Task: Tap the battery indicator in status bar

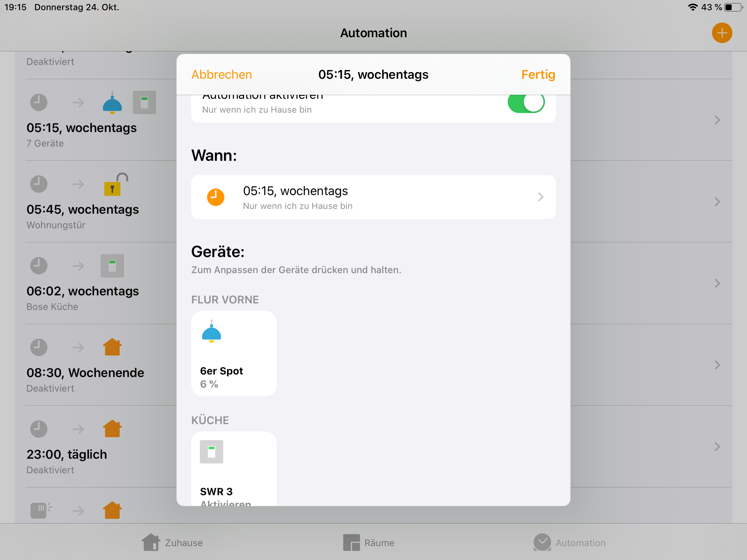Action: click(733, 7)
